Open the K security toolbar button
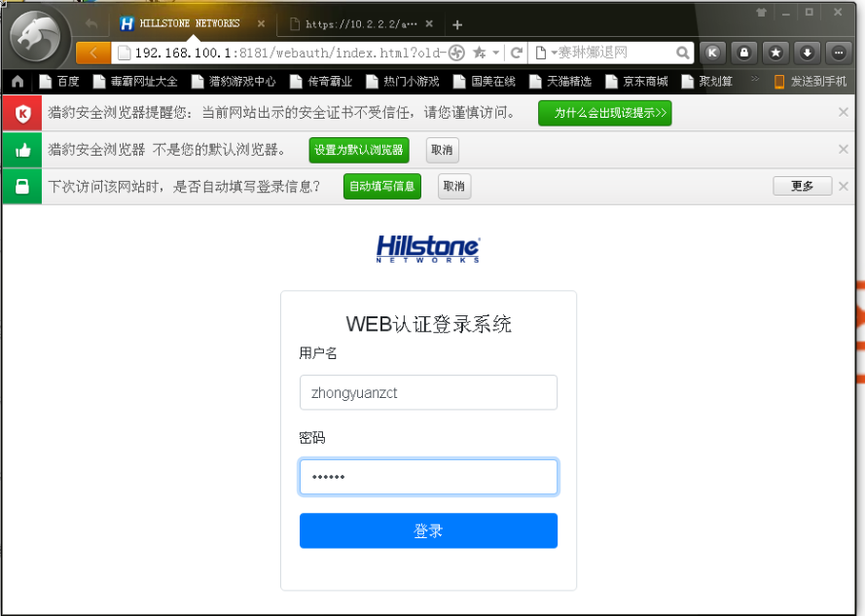The width and height of the screenshot is (865, 616). (712, 53)
